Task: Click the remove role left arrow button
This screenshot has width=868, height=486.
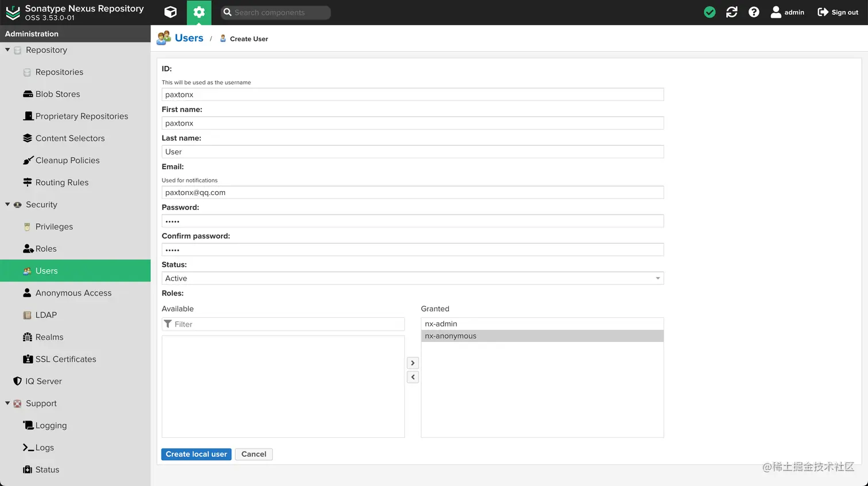Action: [413, 377]
